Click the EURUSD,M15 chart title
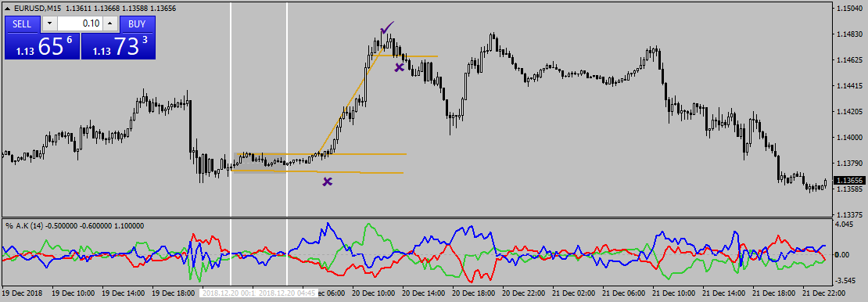Viewport: 868px width, 302px height. click(38, 9)
